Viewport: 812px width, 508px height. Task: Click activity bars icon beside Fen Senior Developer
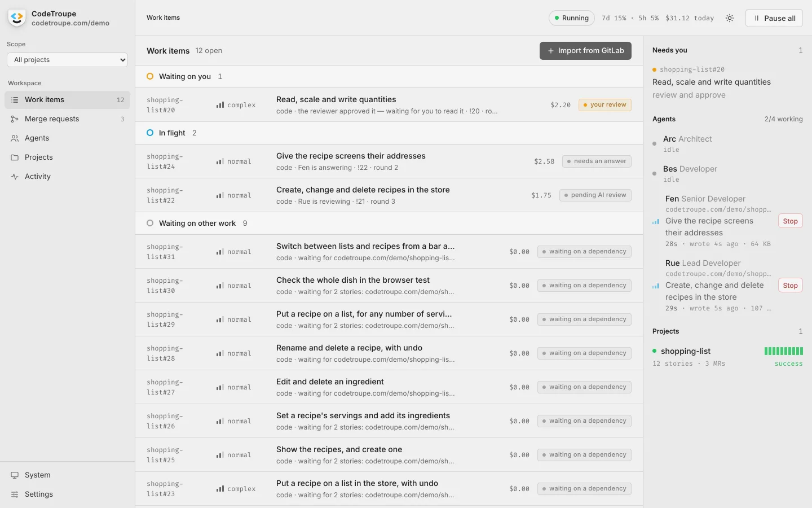[x=656, y=221]
